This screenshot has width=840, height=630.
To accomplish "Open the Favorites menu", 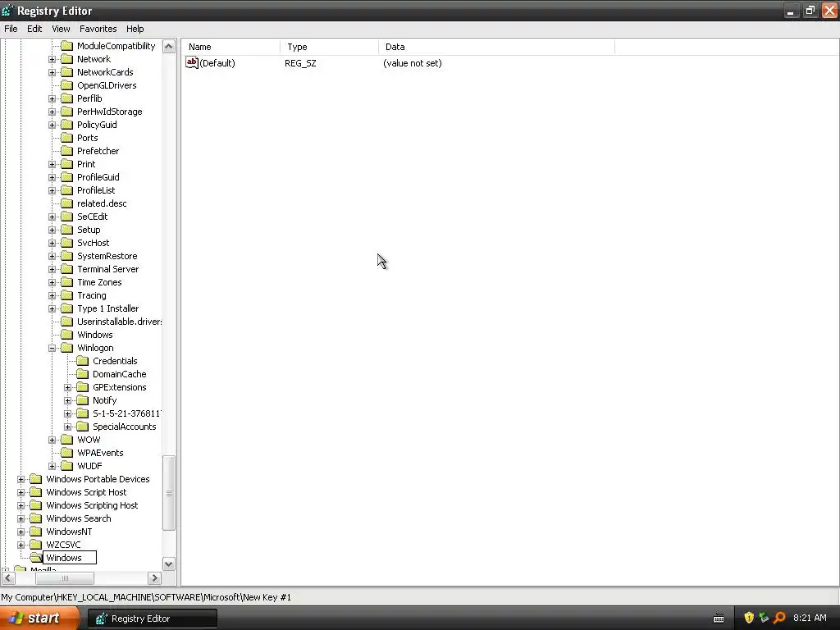I will (x=98, y=29).
